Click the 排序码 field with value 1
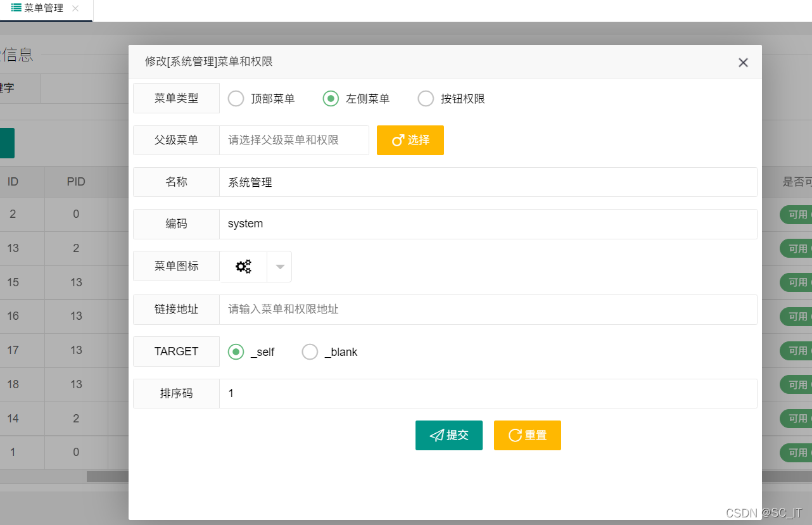This screenshot has height=525, width=812. click(488, 393)
